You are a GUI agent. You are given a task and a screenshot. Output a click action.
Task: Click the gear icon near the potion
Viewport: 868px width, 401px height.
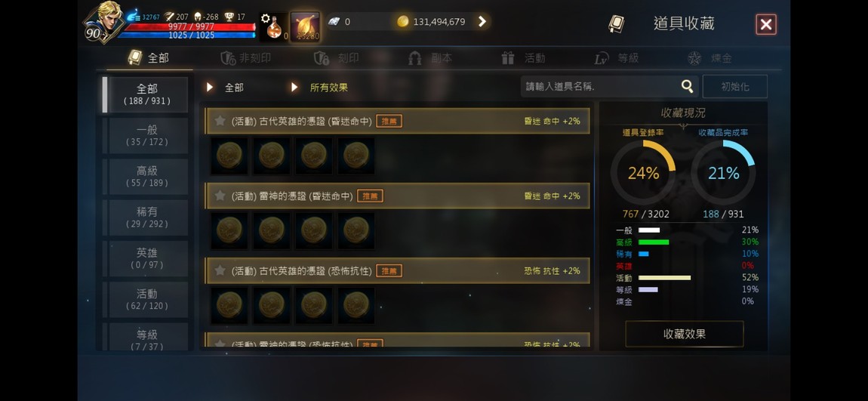point(265,18)
